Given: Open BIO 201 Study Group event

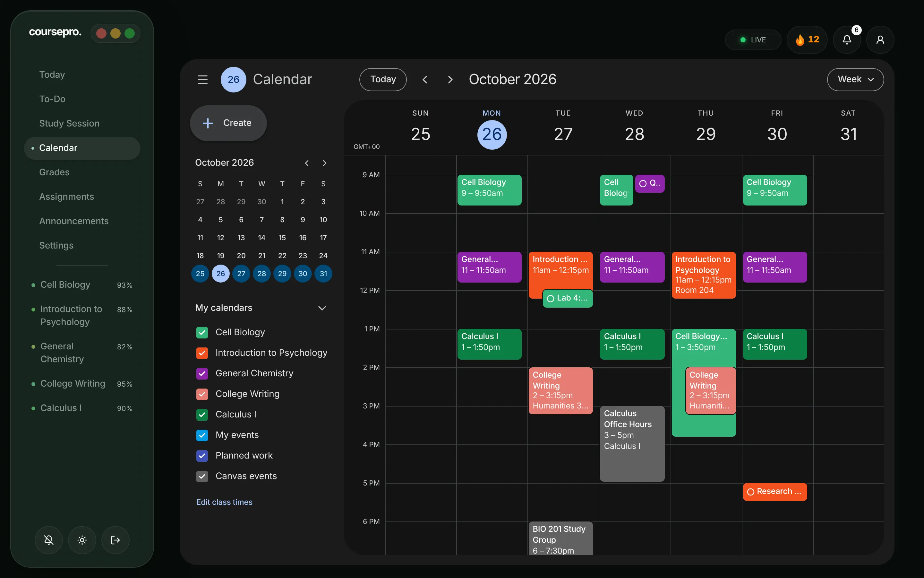Looking at the screenshot, I should click(560, 538).
